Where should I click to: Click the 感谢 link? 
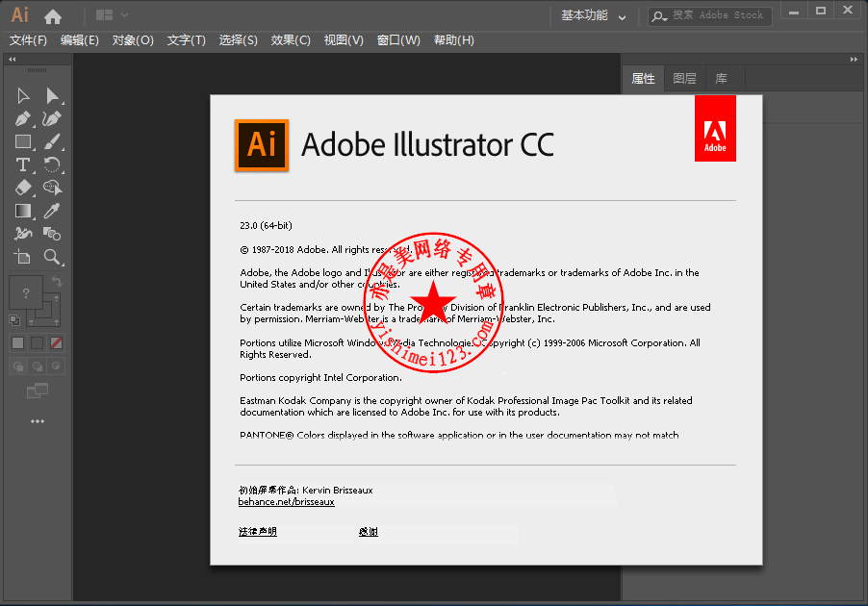[x=369, y=532]
